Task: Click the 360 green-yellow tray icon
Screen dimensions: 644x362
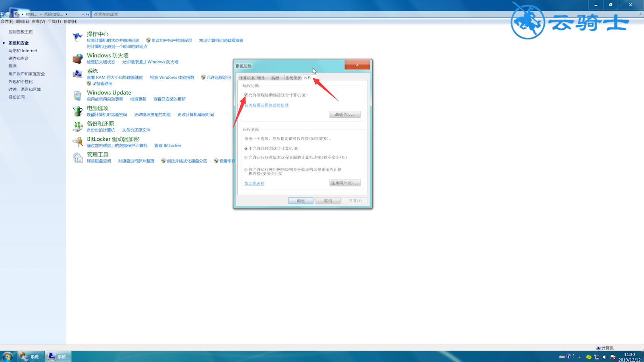Action: (589, 357)
